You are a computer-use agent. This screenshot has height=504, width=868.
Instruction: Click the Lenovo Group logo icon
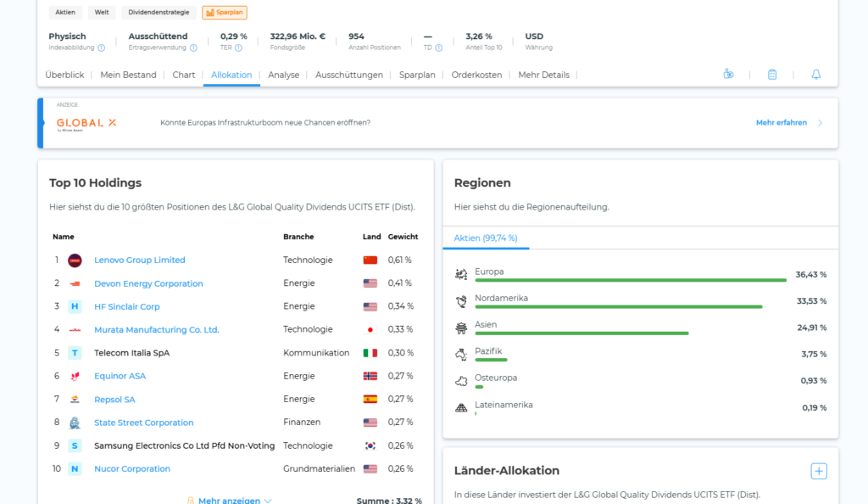[75, 260]
